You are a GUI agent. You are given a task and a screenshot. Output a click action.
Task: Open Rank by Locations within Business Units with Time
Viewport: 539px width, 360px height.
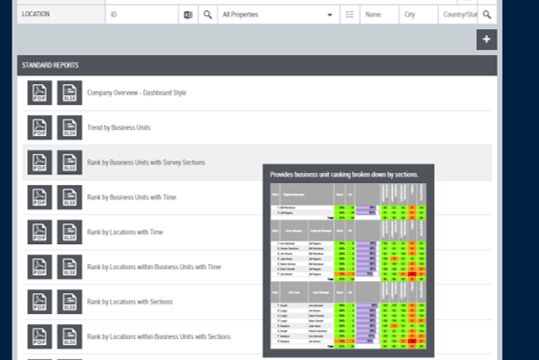[154, 267]
